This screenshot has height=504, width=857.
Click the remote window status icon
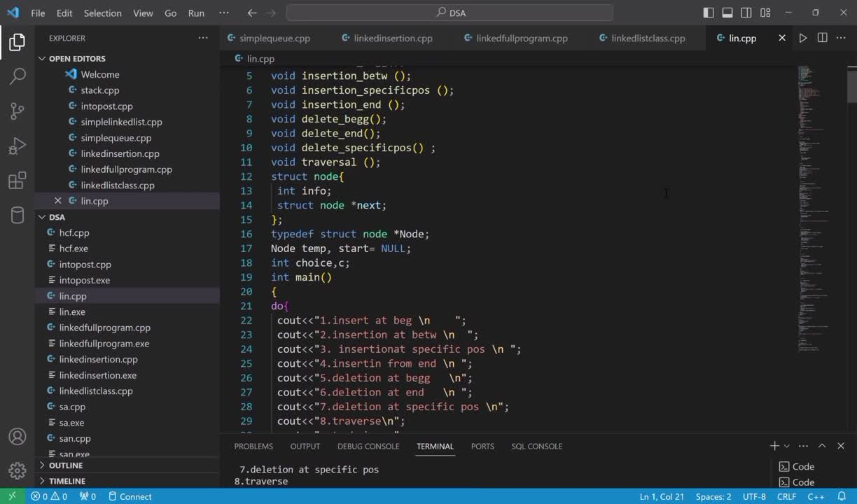pos(12,496)
